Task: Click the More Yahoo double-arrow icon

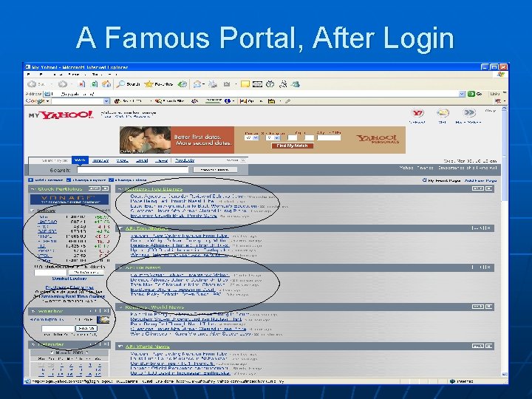Action: [x=469, y=112]
